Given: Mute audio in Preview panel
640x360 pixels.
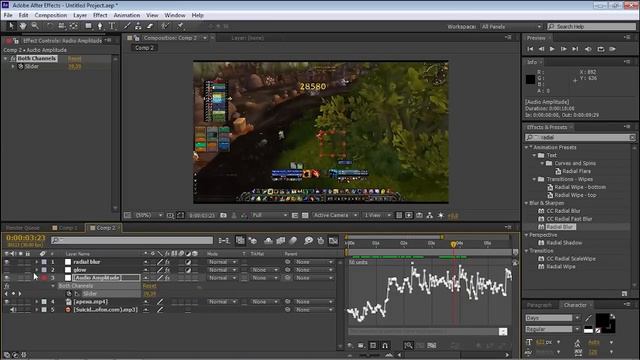Looking at the screenshot, I should click(x=588, y=49).
